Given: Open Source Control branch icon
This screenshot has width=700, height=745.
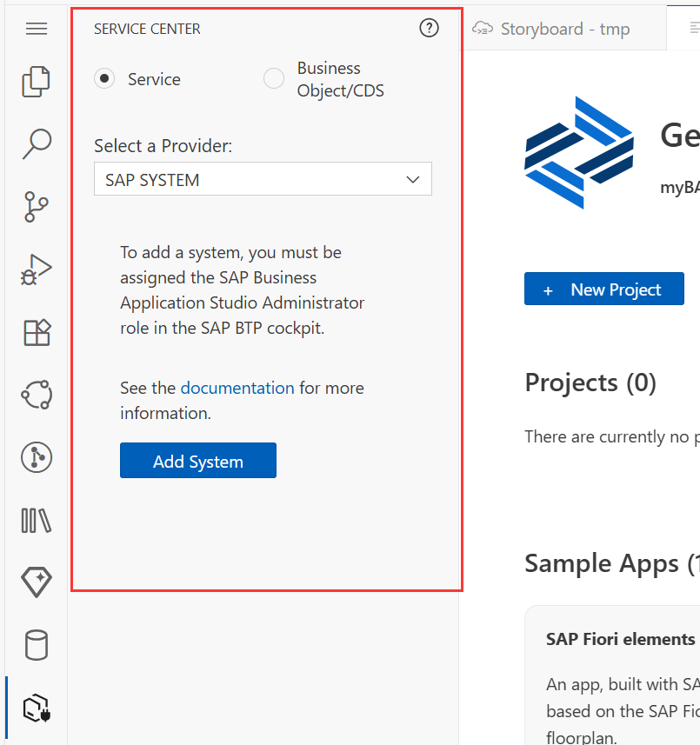Looking at the screenshot, I should [37, 207].
